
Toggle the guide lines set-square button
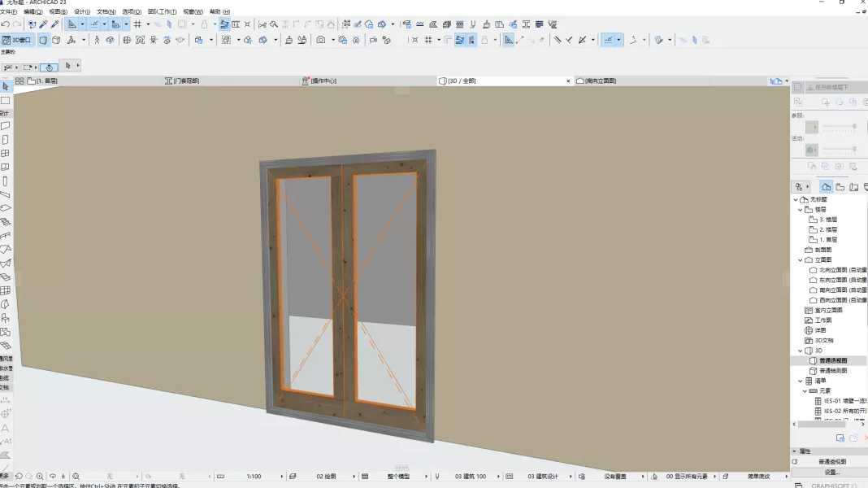click(72, 24)
